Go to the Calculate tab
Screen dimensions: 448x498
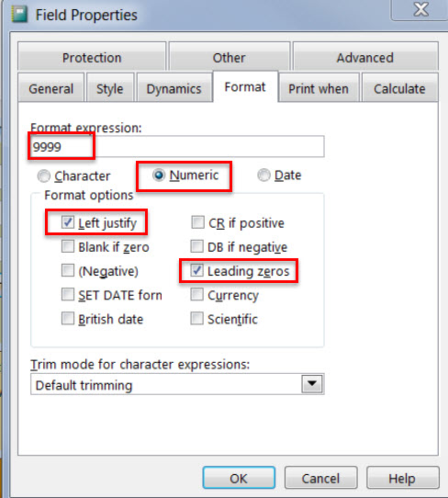tap(399, 88)
